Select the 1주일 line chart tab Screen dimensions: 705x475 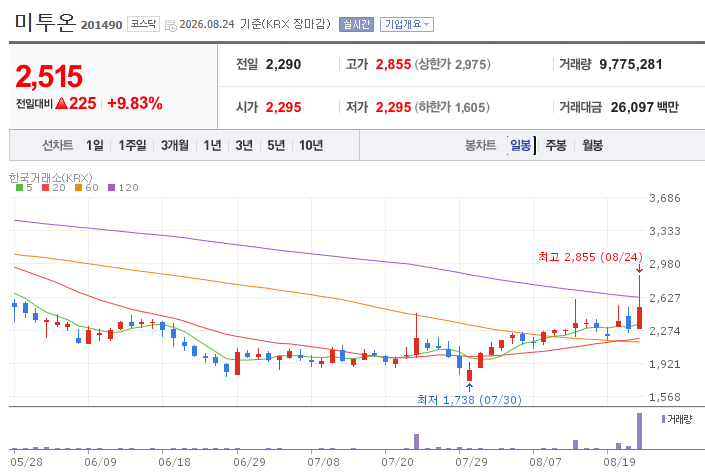coord(132,145)
